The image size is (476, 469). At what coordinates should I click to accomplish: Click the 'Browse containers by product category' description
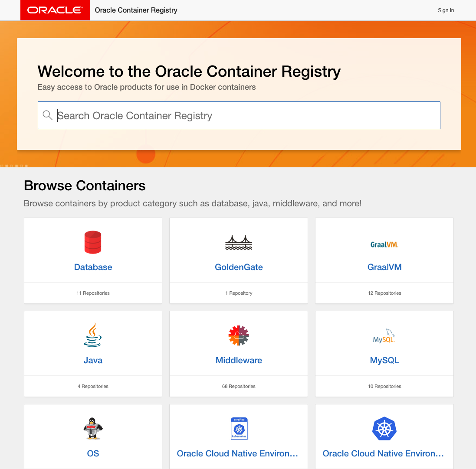193,203
